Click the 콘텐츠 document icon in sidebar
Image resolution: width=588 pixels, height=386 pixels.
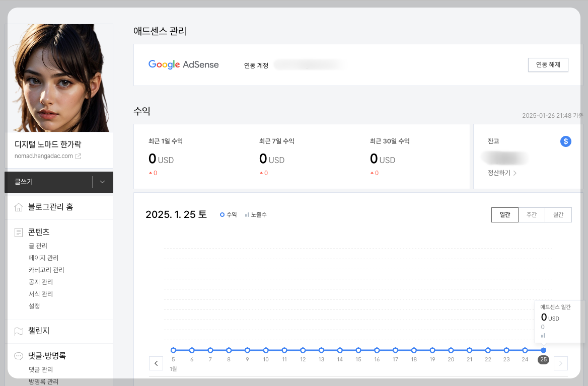click(19, 232)
